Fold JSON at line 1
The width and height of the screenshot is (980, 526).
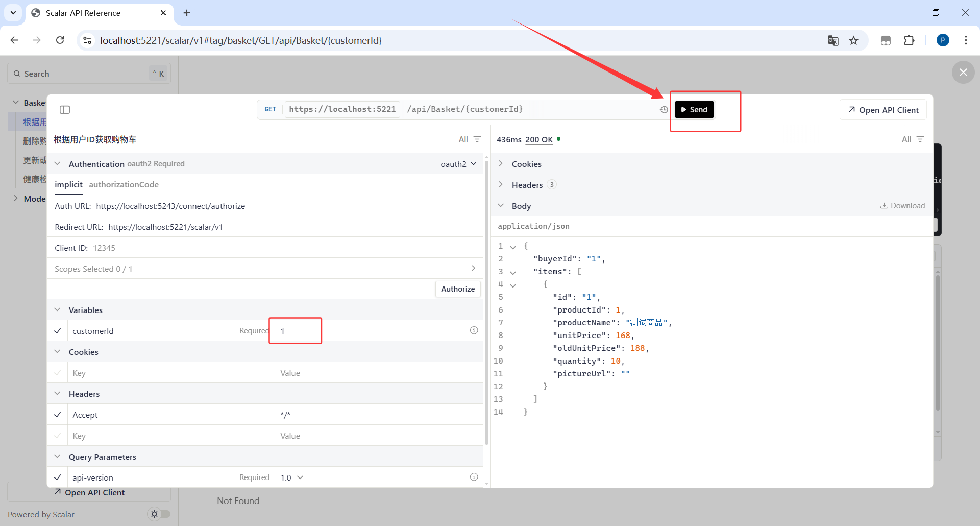coord(513,247)
